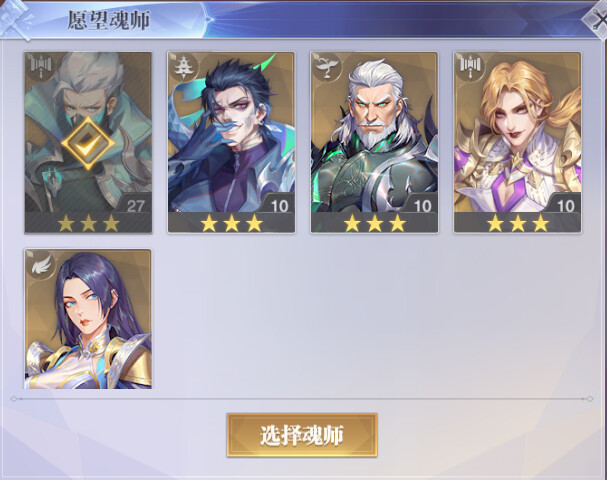Select the purple-haired woman's card
This screenshot has height=480, width=607.
pyautogui.click(x=88, y=319)
